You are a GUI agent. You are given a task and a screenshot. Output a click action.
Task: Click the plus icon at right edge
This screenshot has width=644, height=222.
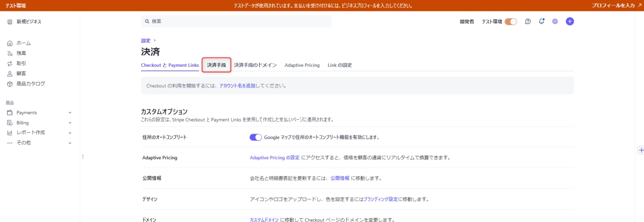click(642, 150)
